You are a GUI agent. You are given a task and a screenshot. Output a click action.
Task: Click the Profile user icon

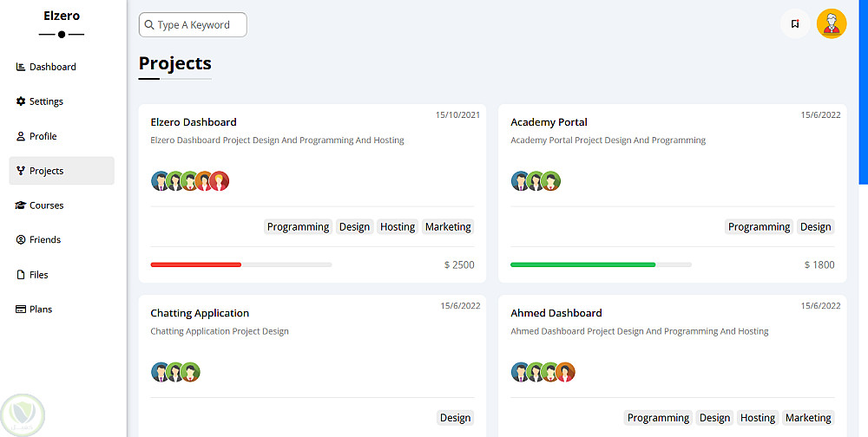pos(21,136)
